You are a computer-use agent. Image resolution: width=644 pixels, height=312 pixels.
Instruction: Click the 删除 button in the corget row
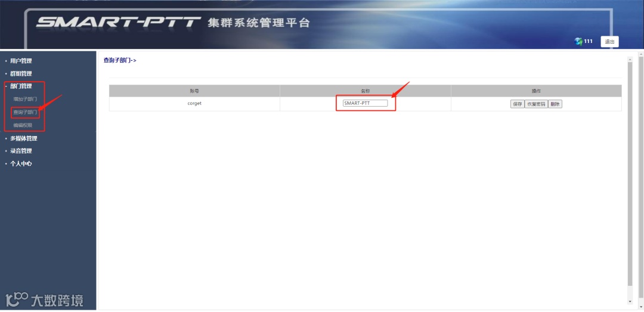[555, 104]
